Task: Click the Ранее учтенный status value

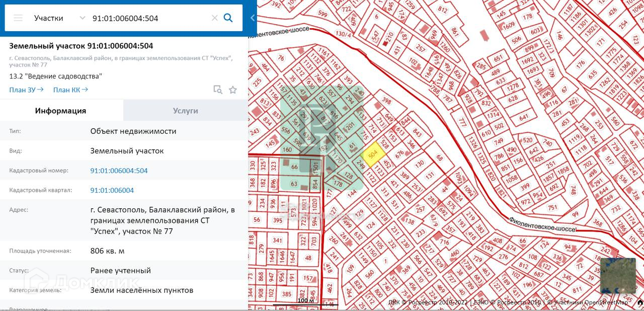Action: pyautogui.click(x=120, y=270)
